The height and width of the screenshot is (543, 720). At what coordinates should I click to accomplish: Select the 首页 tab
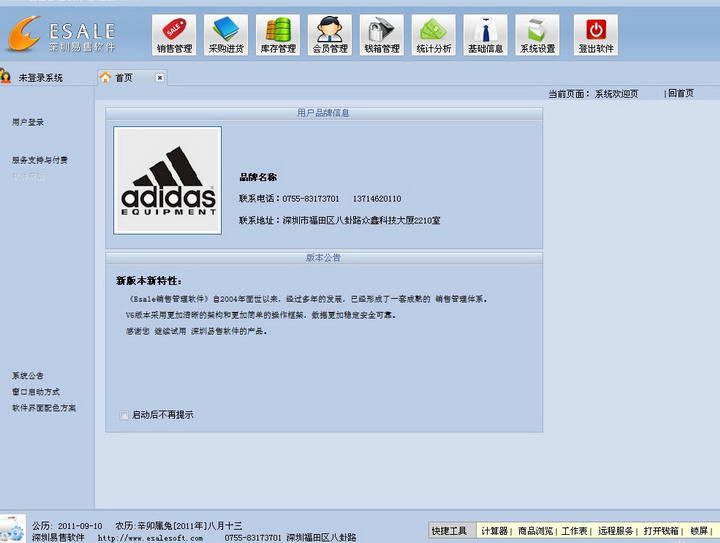[132, 78]
